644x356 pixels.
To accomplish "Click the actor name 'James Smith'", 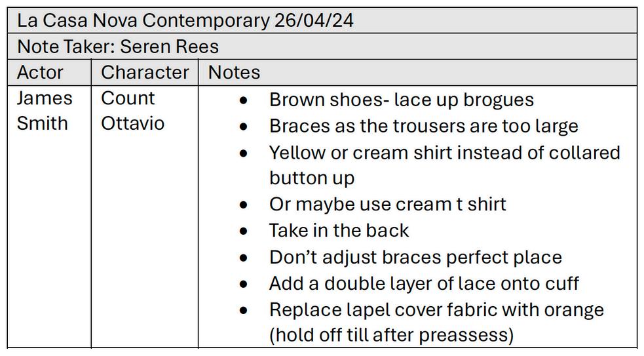I will click(x=45, y=111).
